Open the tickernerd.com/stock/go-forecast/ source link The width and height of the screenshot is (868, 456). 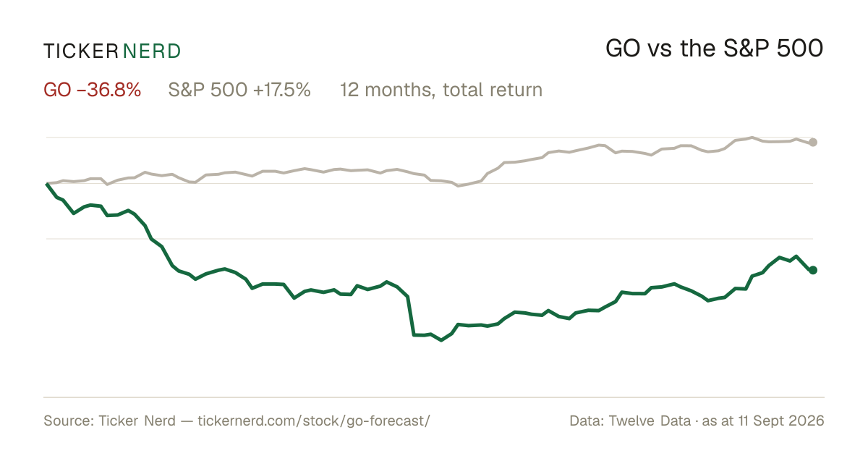[x=313, y=421]
